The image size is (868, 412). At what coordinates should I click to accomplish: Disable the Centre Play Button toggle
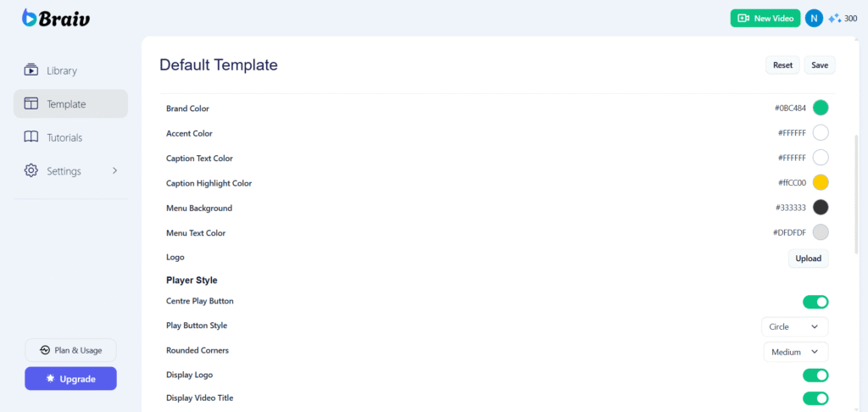pos(815,302)
